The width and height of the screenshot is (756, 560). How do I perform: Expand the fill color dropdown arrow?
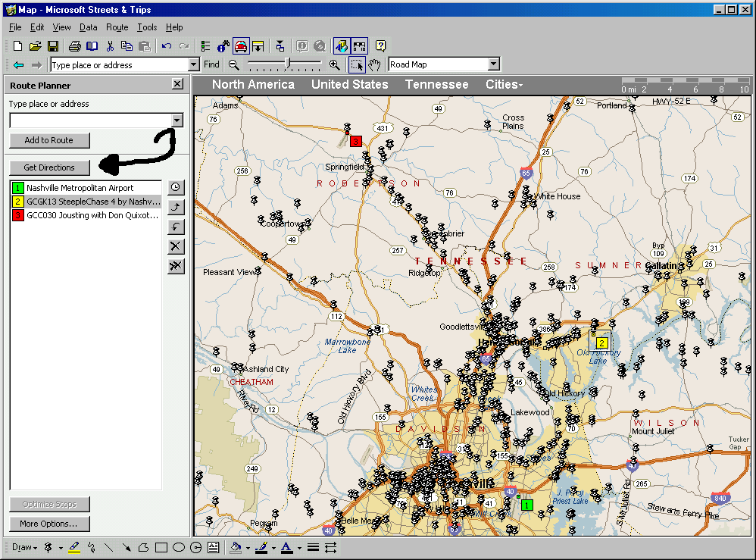[248, 548]
